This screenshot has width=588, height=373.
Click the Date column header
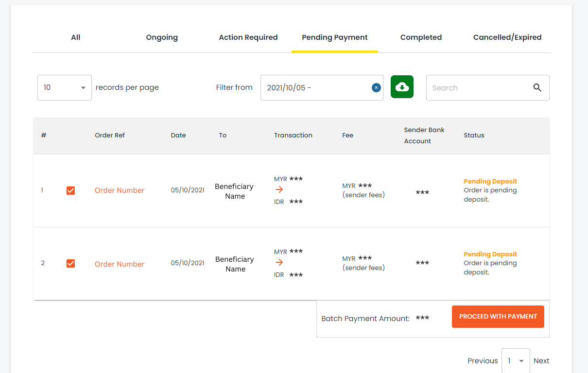coord(178,136)
